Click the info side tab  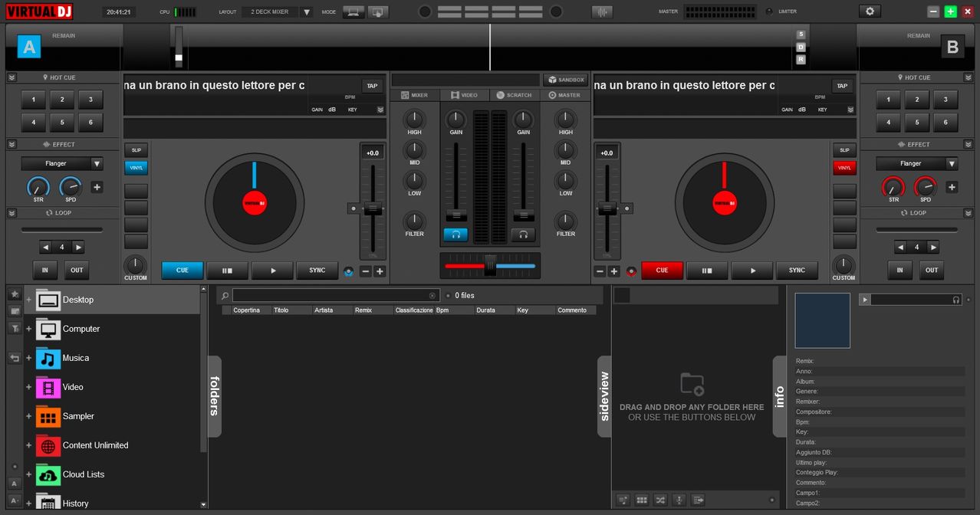coord(780,396)
